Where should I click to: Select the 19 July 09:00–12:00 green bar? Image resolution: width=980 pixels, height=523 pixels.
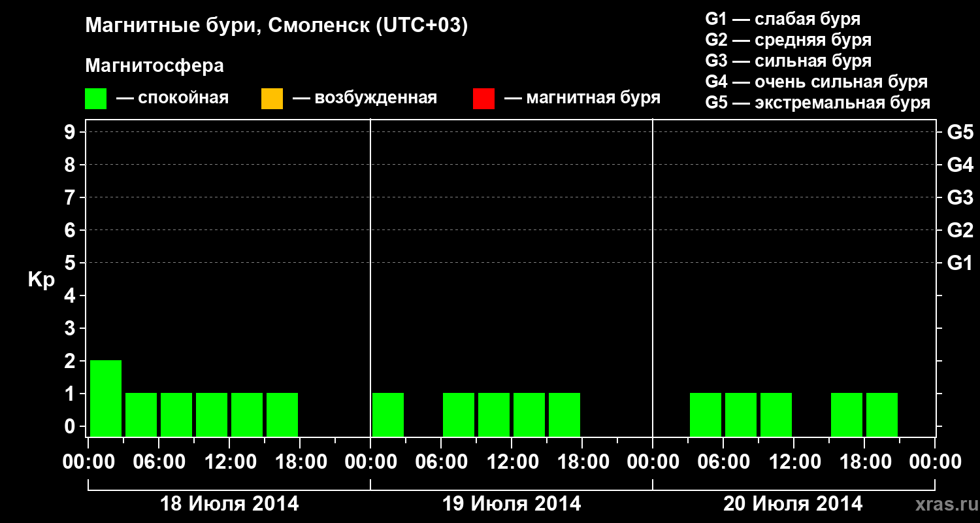click(494, 414)
